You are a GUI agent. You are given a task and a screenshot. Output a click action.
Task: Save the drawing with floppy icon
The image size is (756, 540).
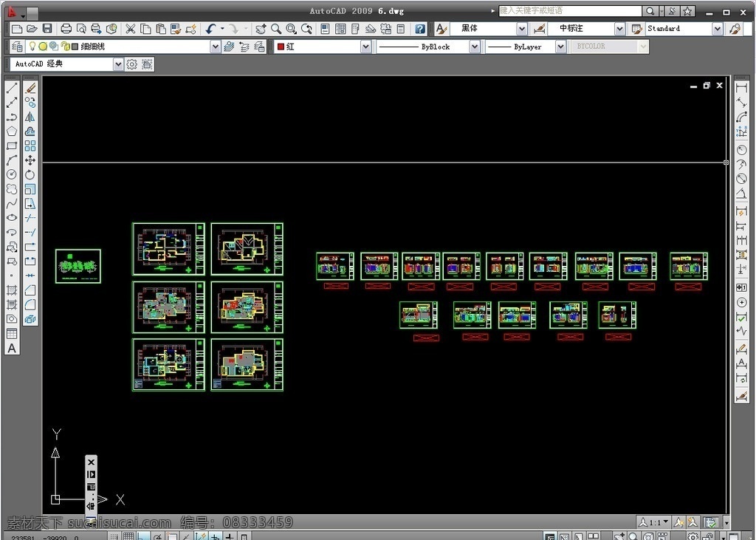(x=47, y=29)
